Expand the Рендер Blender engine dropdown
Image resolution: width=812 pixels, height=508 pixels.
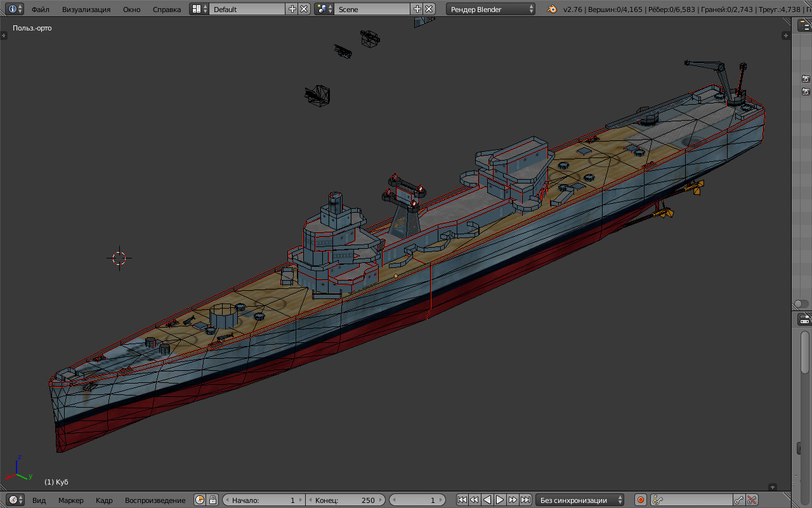click(490, 9)
